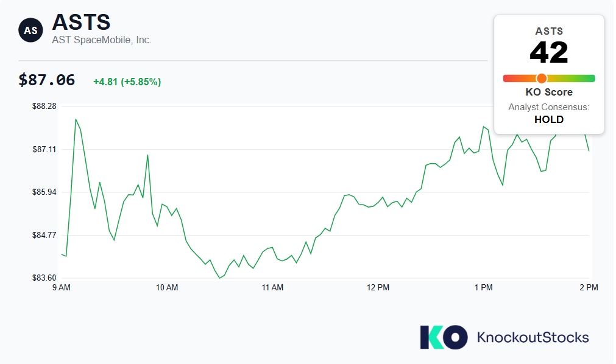Click the +4.81 (+5.85%) price change

(127, 82)
